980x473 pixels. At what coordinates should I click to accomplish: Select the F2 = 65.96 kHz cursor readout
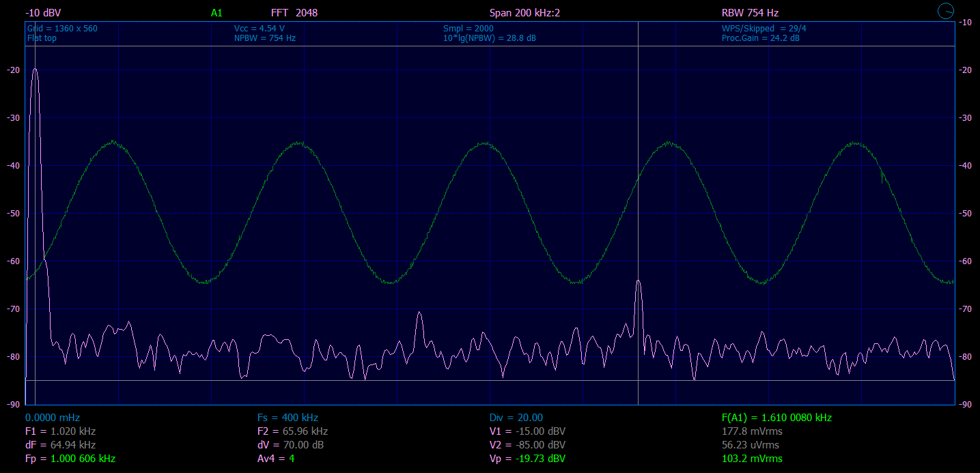(292, 431)
